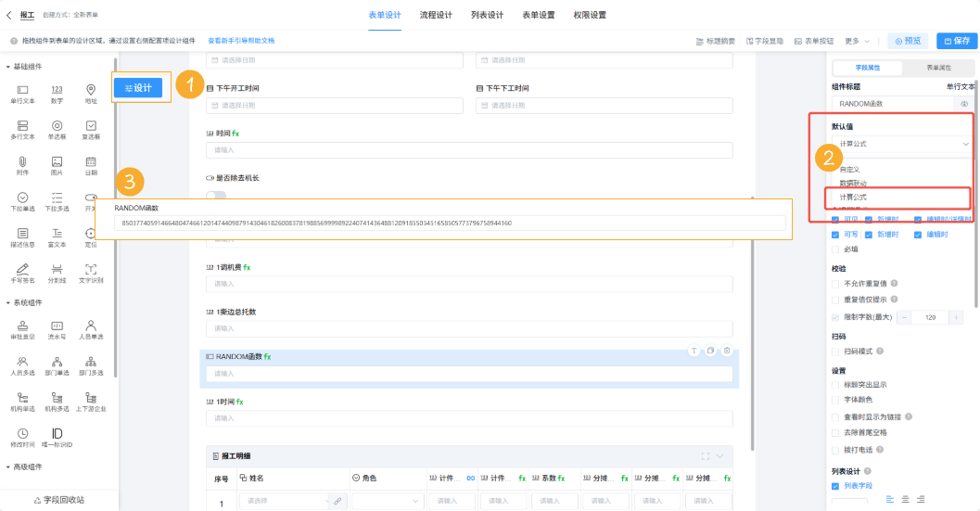Image resolution: width=980 pixels, height=511 pixels.
Task: Pick the 人员多选 multi-person component
Action: (x=22, y=366)
